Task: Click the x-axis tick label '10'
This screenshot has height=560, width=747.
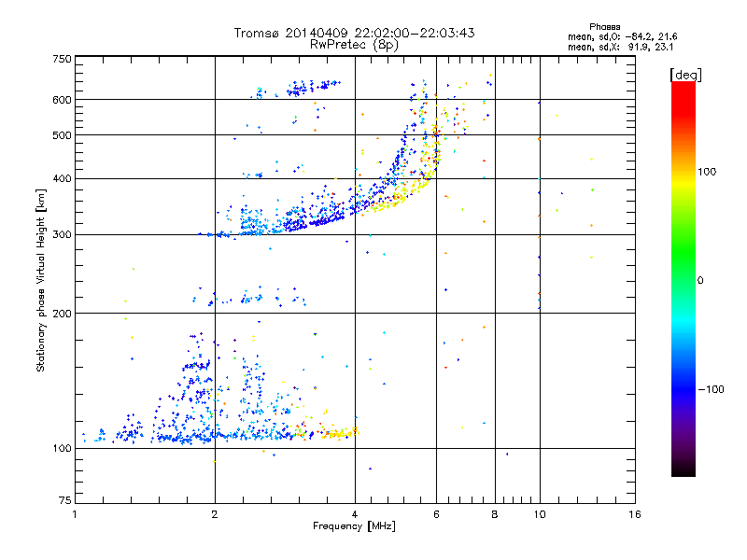Action: 540,514
